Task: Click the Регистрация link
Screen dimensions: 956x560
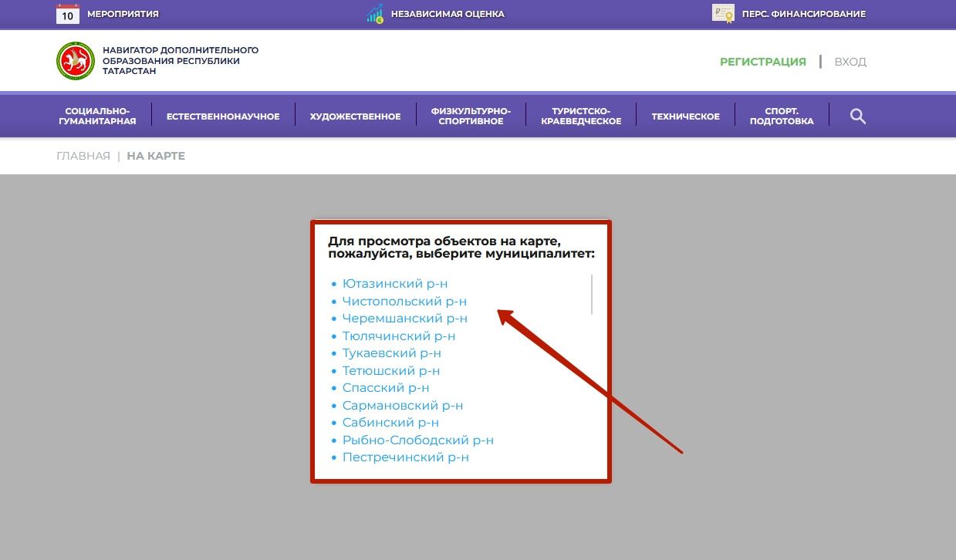Action: [x=762, y=62]
